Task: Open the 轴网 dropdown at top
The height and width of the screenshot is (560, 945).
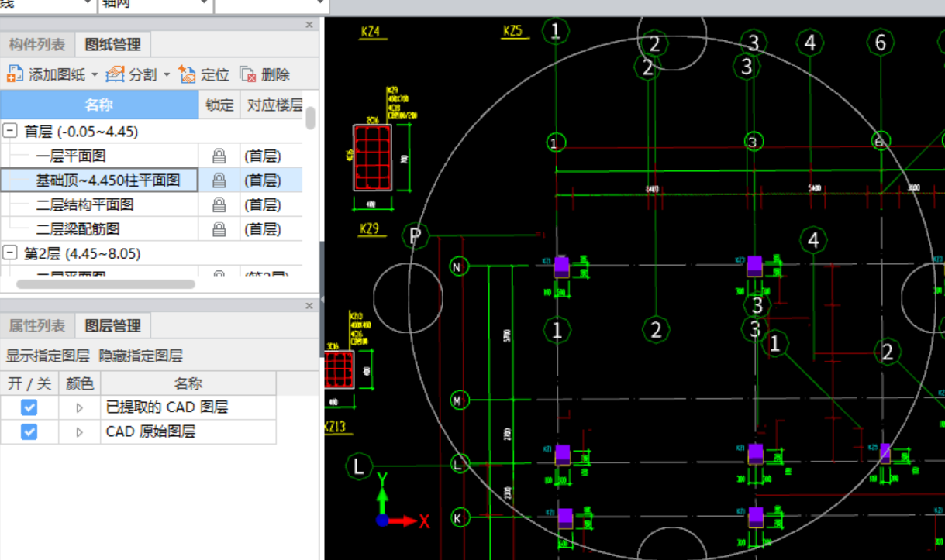Action: pyautogui.click(x=205, y=4)
